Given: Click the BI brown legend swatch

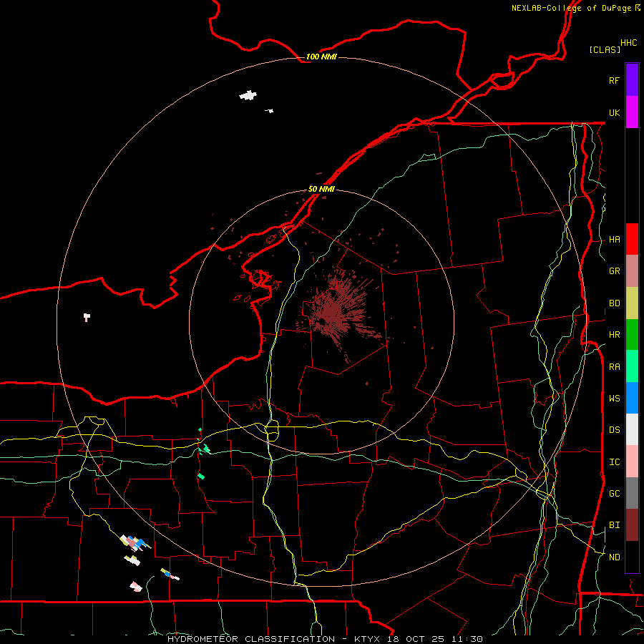Looking at the screenshot, I should pyautogui.click(x=632, y=525).
